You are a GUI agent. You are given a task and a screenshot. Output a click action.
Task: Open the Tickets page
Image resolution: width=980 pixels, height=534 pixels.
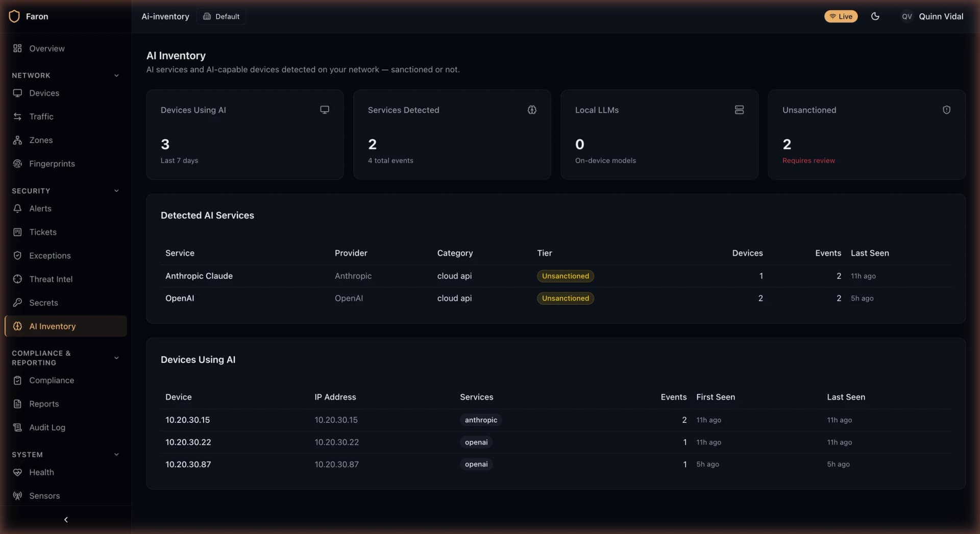click(x=65, y=232)
